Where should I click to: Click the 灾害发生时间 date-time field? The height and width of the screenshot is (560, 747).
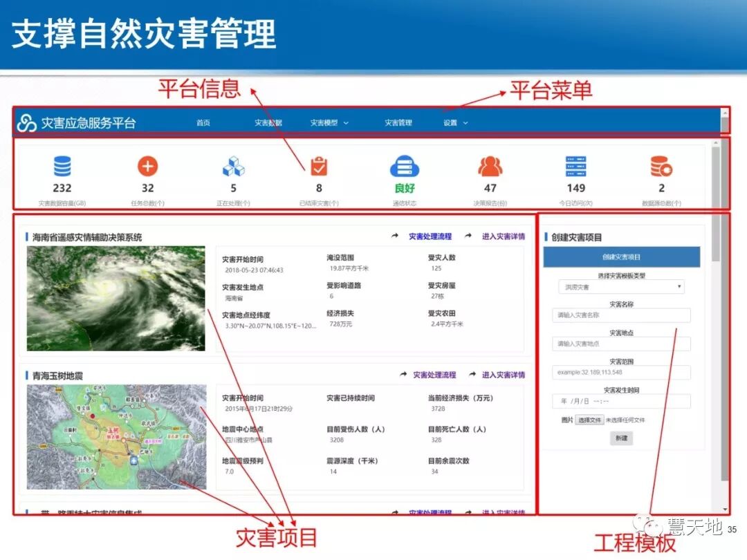coord(621,401)
